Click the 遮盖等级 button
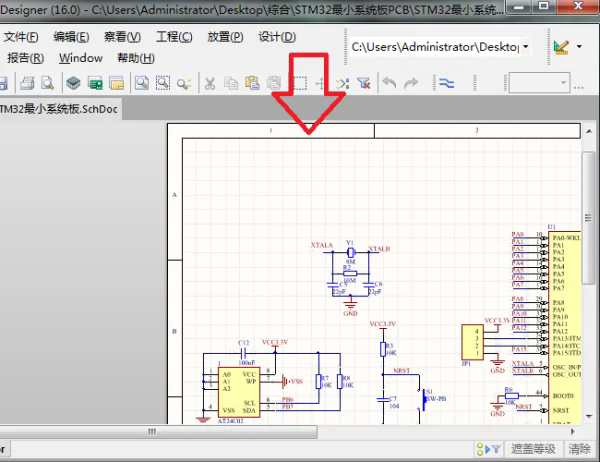This screenshot has height=462, width=600. 533,449
